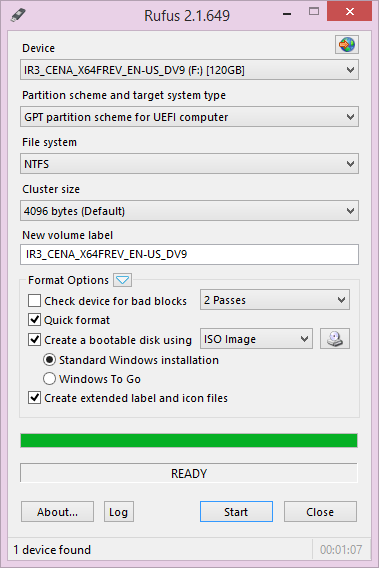This screenshot has width=379, height=568.
Task: Choose the Windows To Go option
Action: point(49,379)
